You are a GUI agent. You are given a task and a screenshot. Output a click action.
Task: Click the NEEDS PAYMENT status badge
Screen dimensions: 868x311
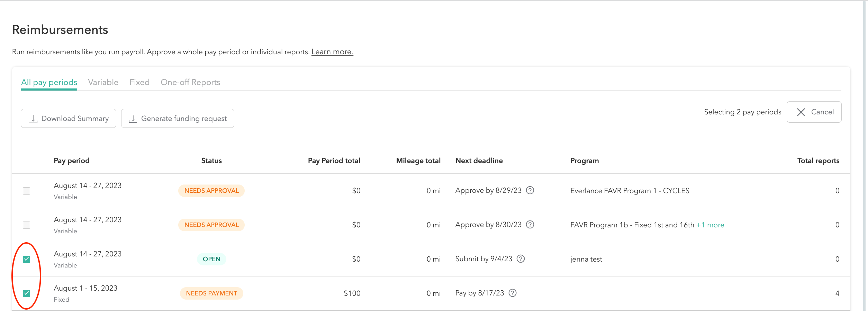pos(211,293)
